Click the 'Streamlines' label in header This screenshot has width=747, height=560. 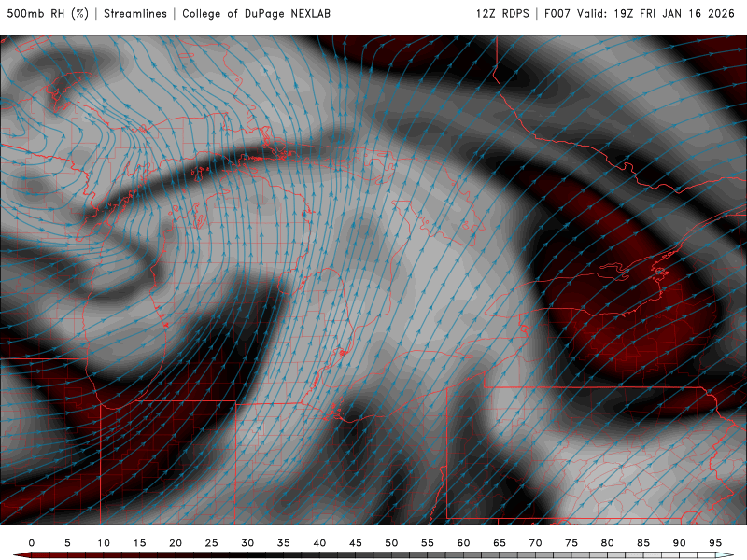(x=135, y=13)
